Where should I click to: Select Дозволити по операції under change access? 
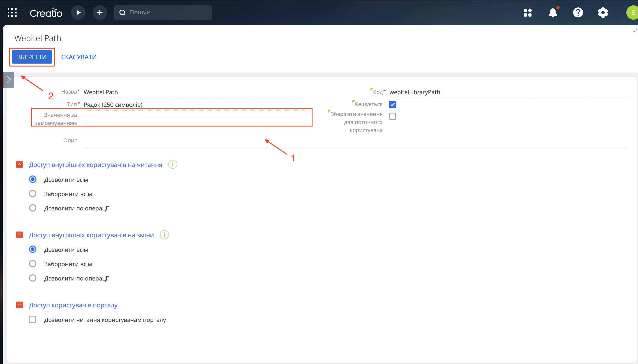click(32, 278)
